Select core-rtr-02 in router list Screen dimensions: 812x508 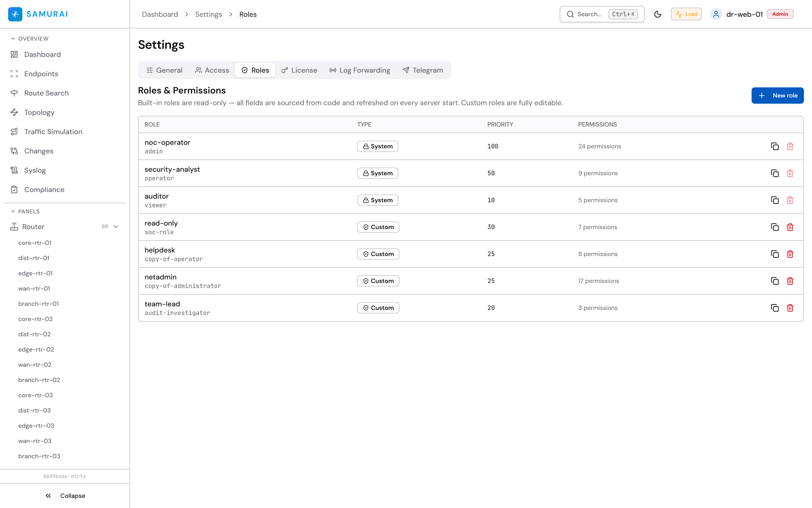pyautogui.click(x=36, y=319)
